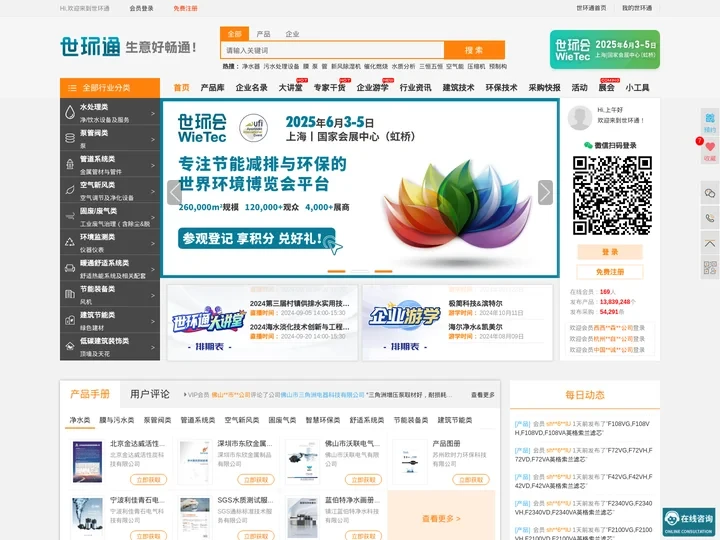Go to the next banner slide arrow
Screen dimensions: 720x540
coord(545,192)
